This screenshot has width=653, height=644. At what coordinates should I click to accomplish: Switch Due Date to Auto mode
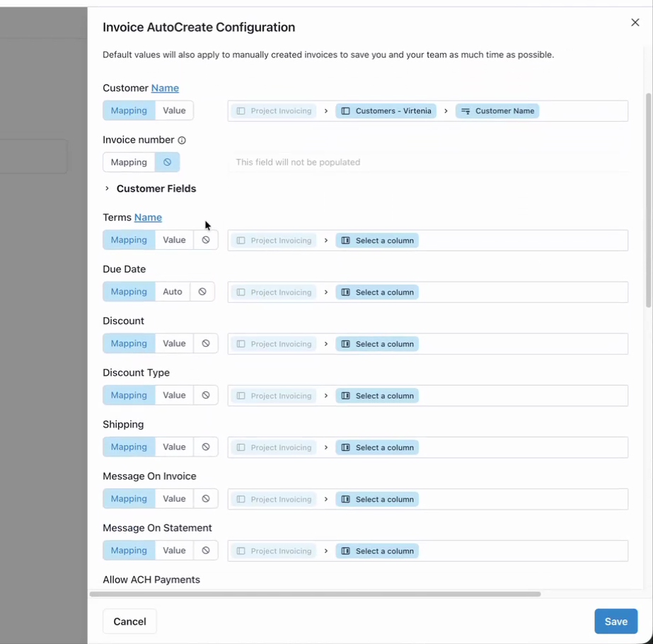(172, 292)
